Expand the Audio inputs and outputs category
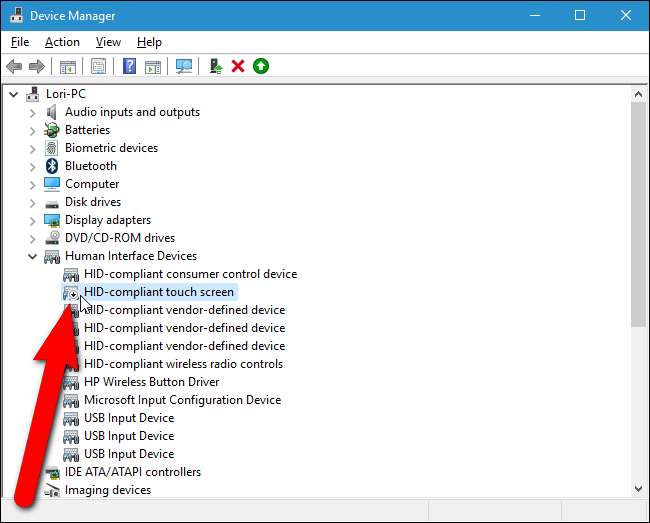 click(32, 112)
